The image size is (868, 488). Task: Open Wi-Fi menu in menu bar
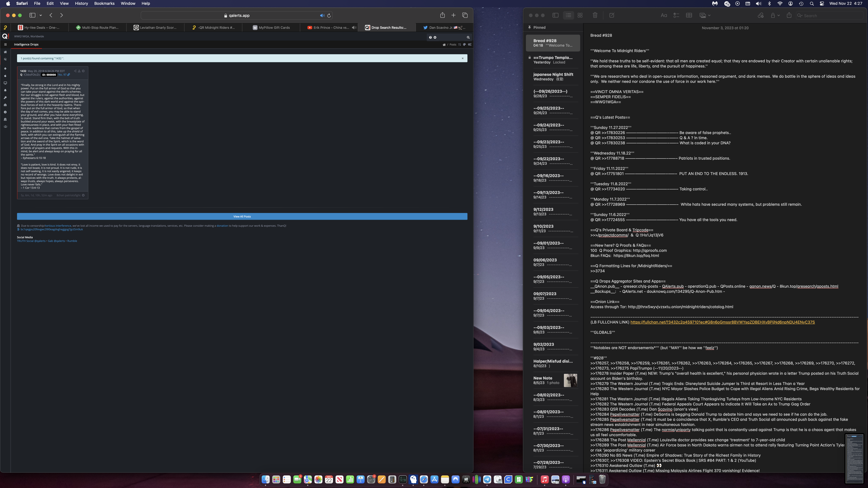[x=780, y=3]
